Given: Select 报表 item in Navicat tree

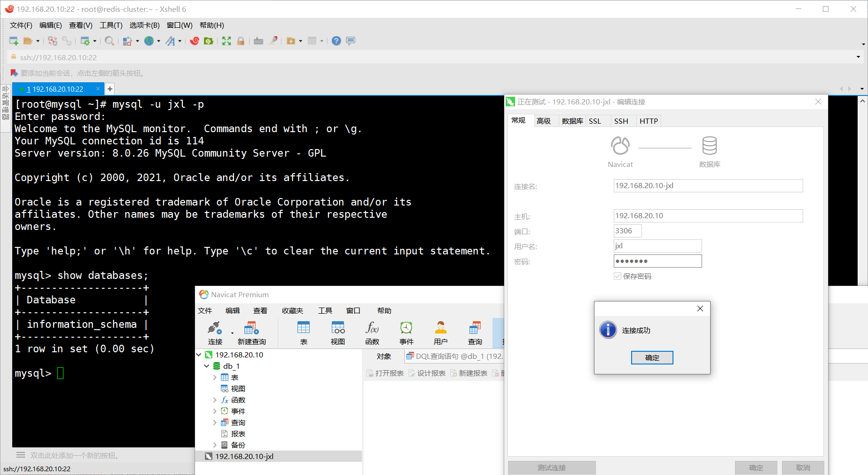Looking at the screenshot, I should (238, 434).
